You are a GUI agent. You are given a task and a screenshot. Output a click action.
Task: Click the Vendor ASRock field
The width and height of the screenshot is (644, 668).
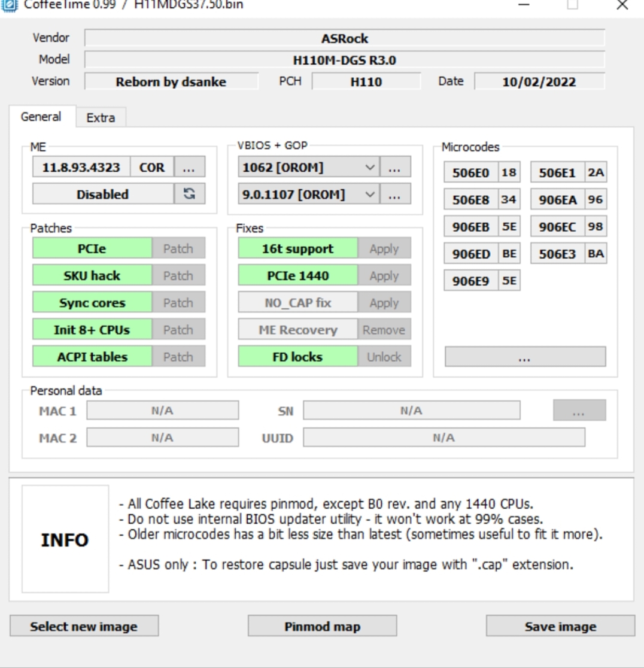click(345, 38)
